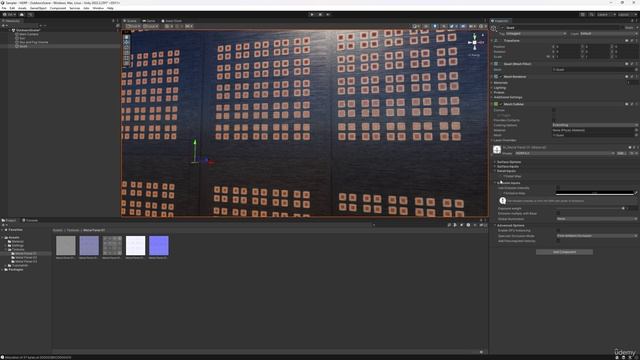640x360 pixels.
Task: Open the Global Illumination dropdown
Action: pos(596,219)
